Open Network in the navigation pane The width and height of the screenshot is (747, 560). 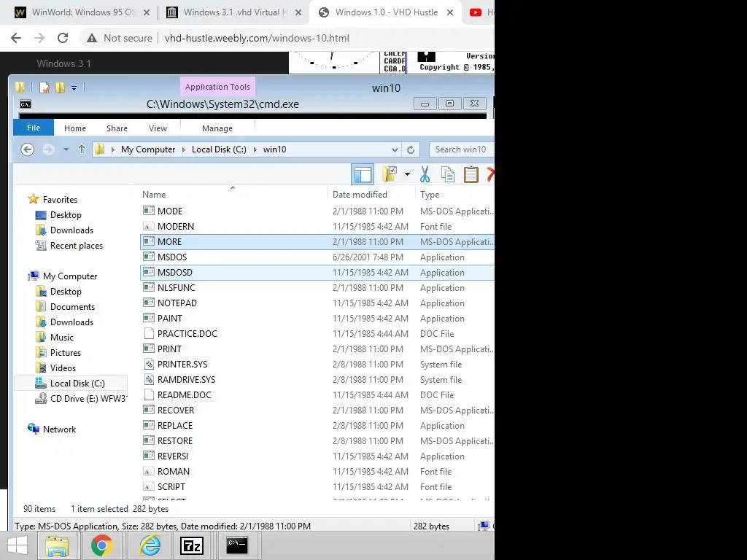click(x=60, y=429)
